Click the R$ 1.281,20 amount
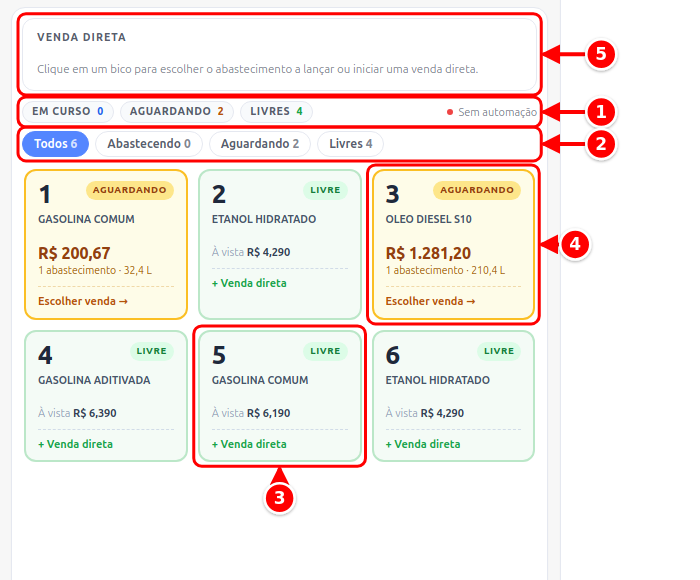 click(x=428, y=253)
